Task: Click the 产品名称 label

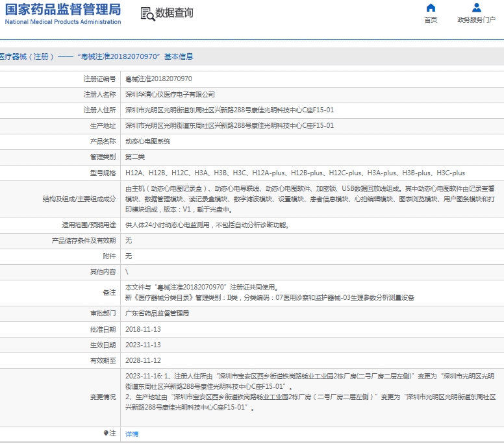Action: [x=103, y=142]
